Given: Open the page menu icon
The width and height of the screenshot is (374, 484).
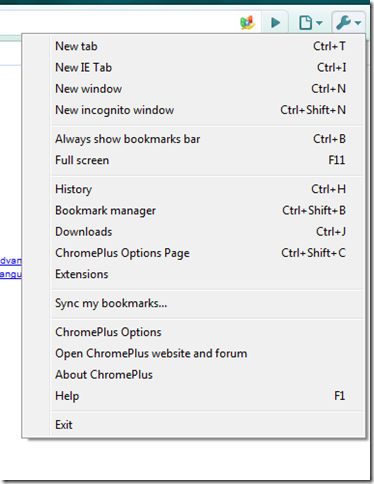Looking at the screenshot, I should tap(310, 23).
